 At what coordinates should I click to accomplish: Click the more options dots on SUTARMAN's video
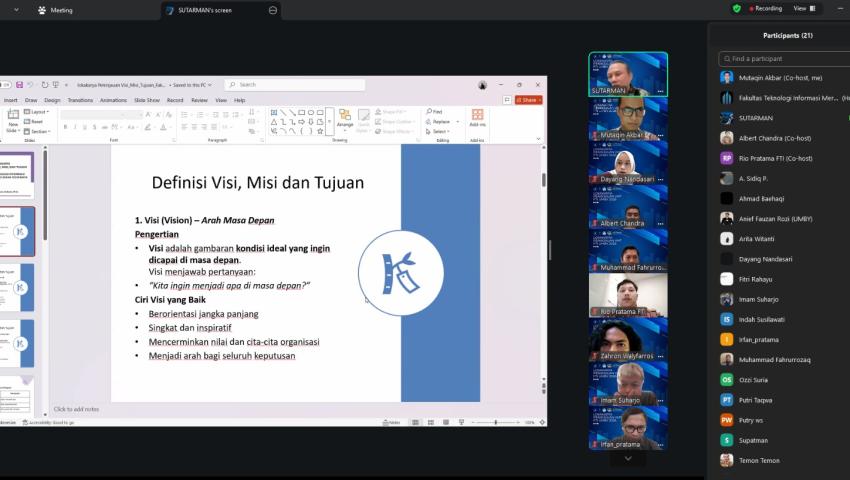pos(660,91)
